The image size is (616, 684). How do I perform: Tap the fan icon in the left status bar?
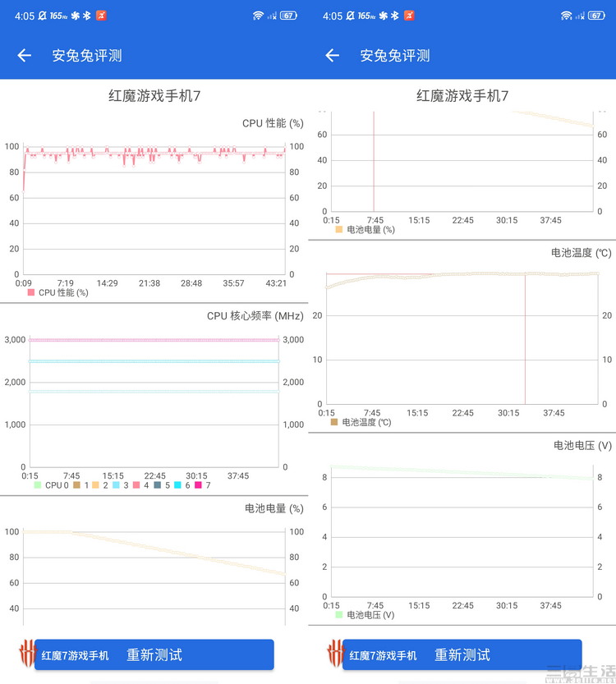tap(76, 16)
